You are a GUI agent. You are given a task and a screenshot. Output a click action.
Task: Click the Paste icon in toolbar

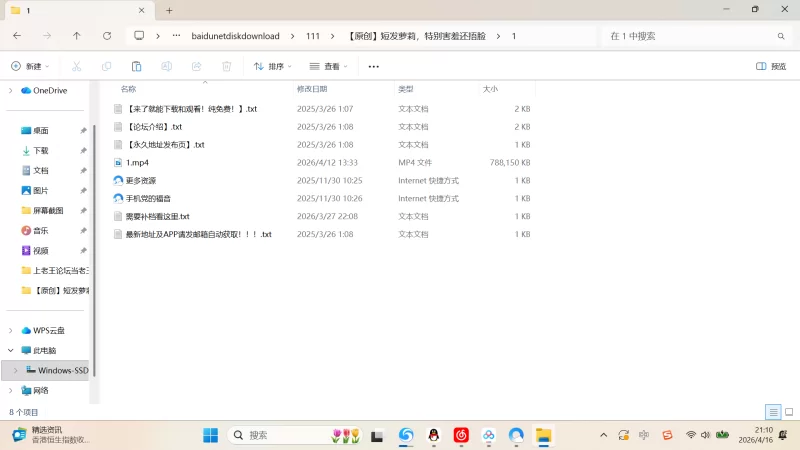(x=137, y=66)
